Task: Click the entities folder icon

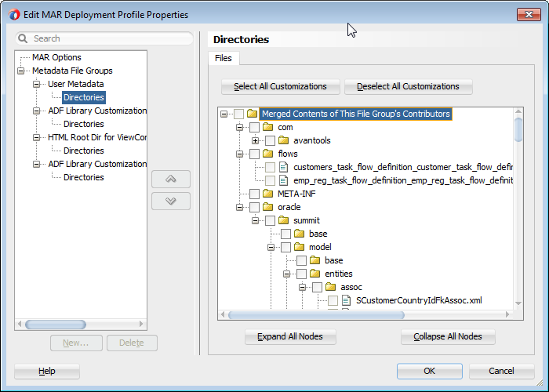Action: (315, 273)
